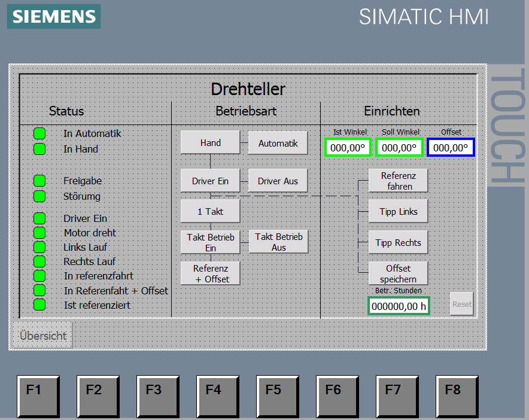Click the 'Motor dreht' label text
The width and height of the screenshot is (529, 420).
[x=90, y=233]
